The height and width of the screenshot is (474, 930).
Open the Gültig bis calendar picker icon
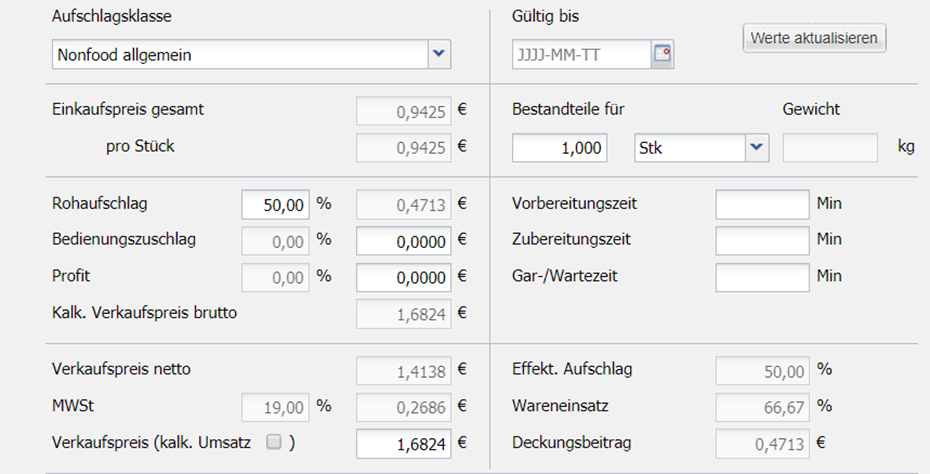tap(662, 54)
